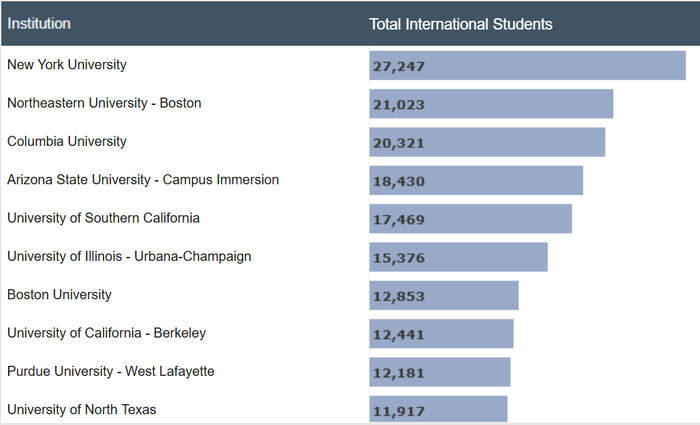Select University of California - Berkeley name

107,333
